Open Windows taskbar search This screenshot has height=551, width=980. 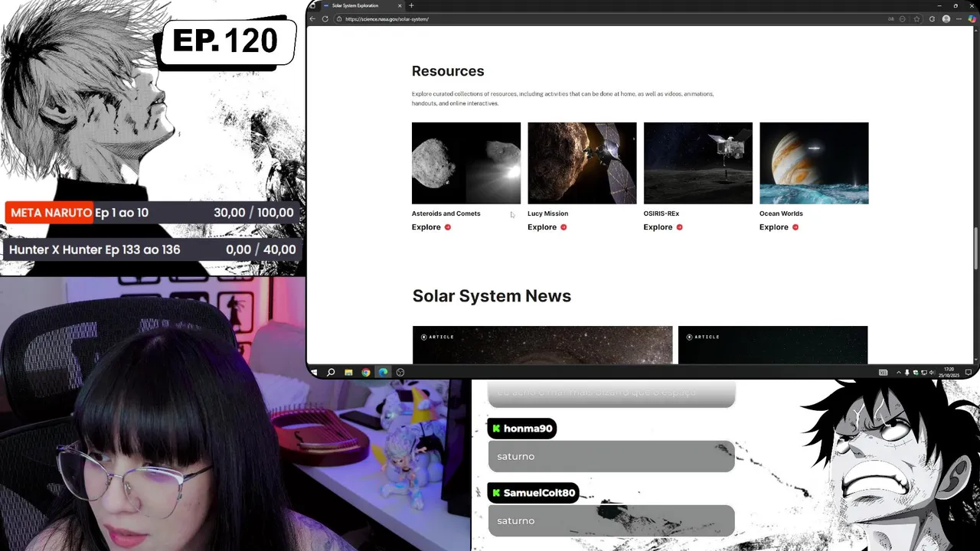point(331,373)
